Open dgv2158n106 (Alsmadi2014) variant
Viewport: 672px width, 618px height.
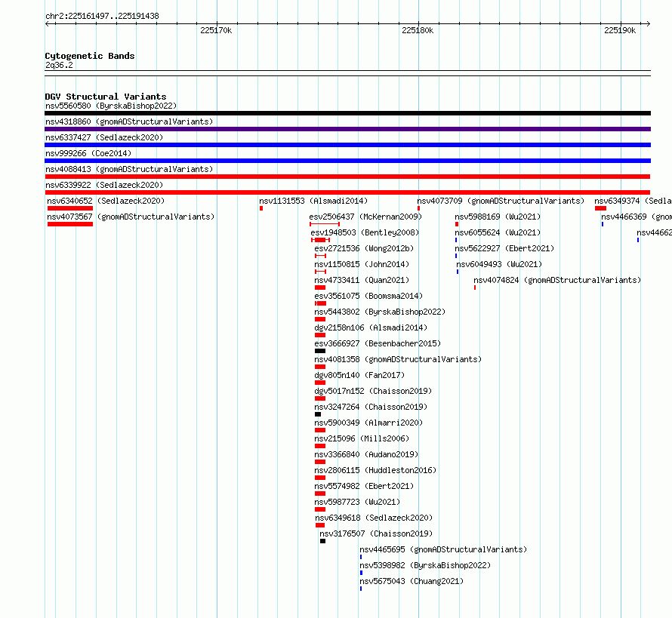(371, 327)
